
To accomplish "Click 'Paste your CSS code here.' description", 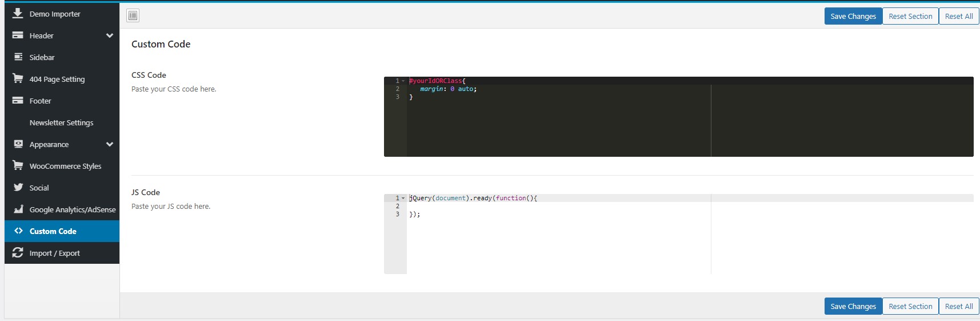I will [174, 89].
